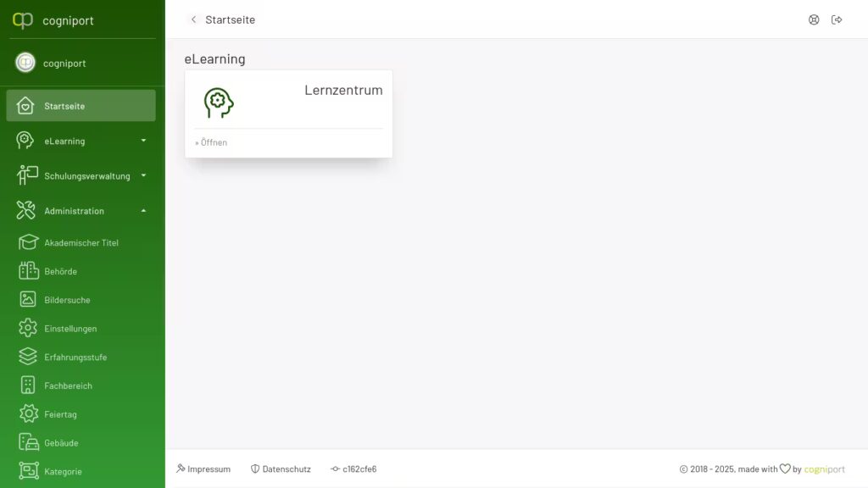Click the cogniport logo at top left

click(23, 20)
